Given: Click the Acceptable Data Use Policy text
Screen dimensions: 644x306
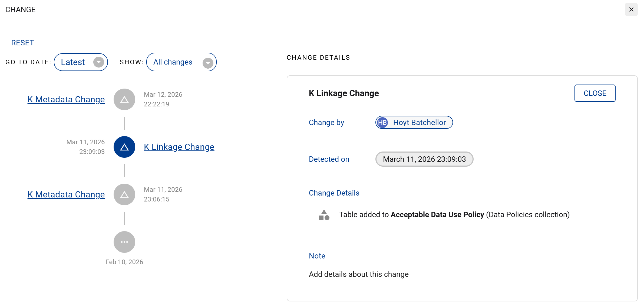Looking at the screenshot, I should pyautogui.click(x=437, y=215).
